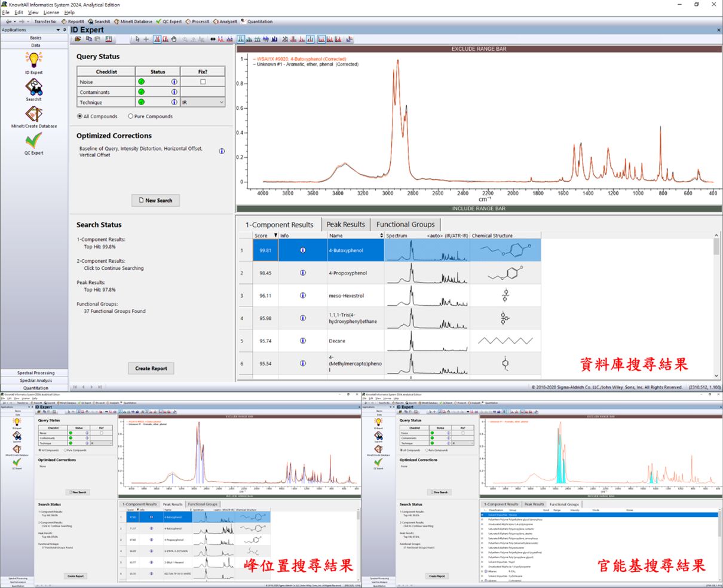Click the back navigation arrow
Viewport: 723px width, 588px height.
pyautogui.click(x=8, y=22)
